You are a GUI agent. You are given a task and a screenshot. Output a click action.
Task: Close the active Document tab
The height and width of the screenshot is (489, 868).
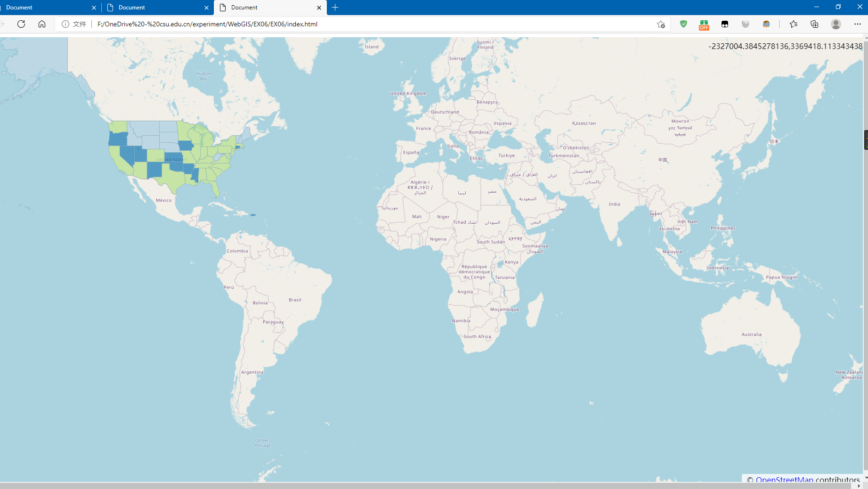tap(319, 8)
